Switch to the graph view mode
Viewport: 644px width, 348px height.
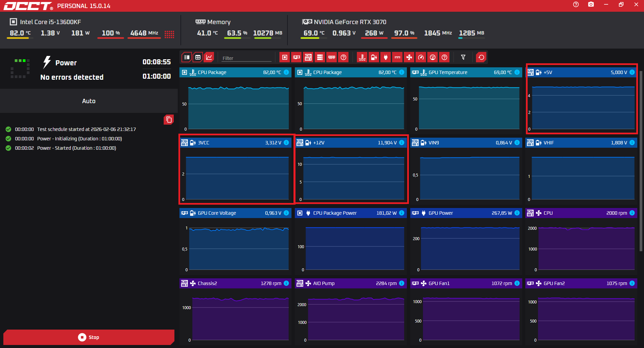click(x=209, y=57)
